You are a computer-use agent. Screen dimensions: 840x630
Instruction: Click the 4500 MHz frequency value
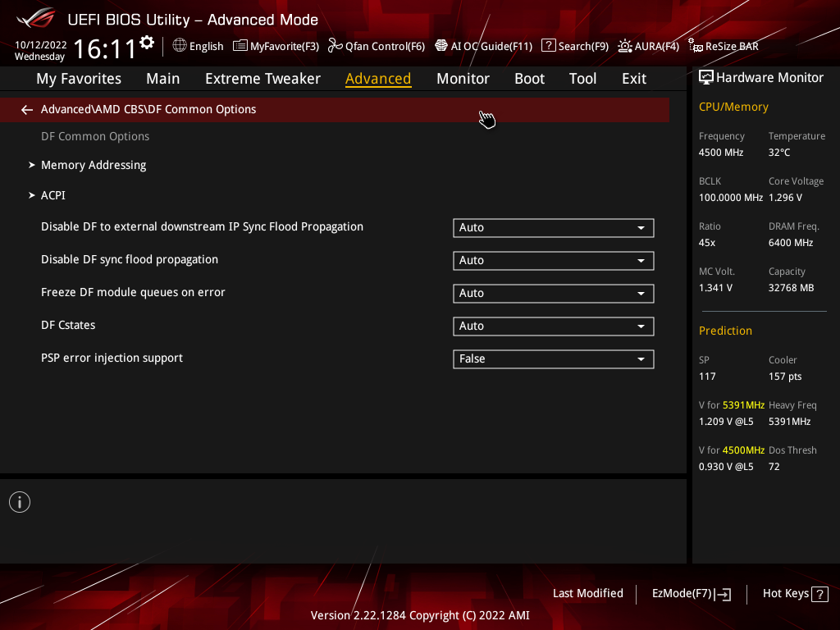pos(721,153)
